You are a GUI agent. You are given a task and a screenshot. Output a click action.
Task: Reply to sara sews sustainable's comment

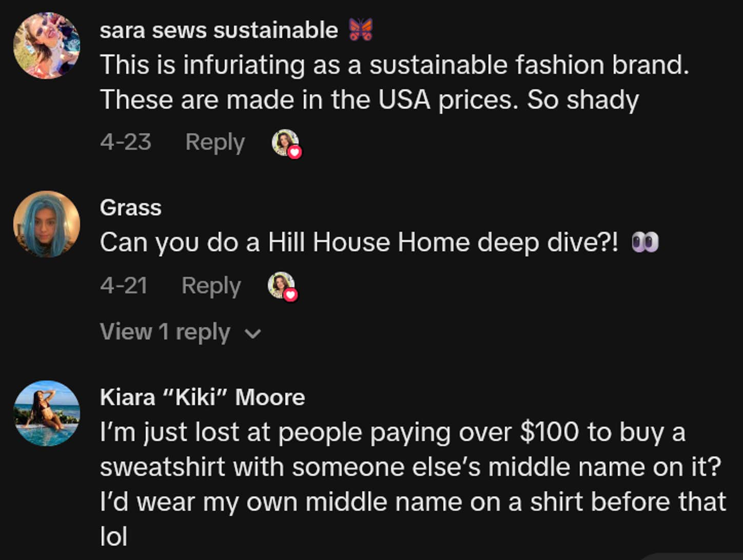214,143
